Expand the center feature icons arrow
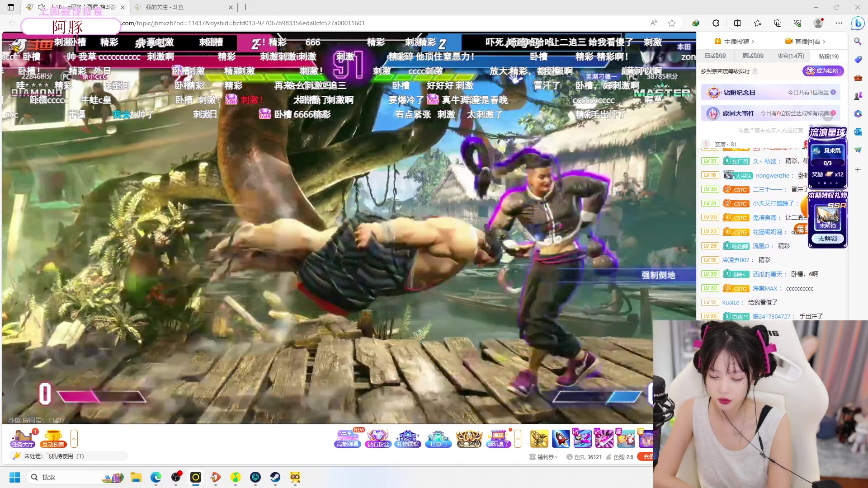The width and height of the screenshot is (868, 488). coord(518,438)
